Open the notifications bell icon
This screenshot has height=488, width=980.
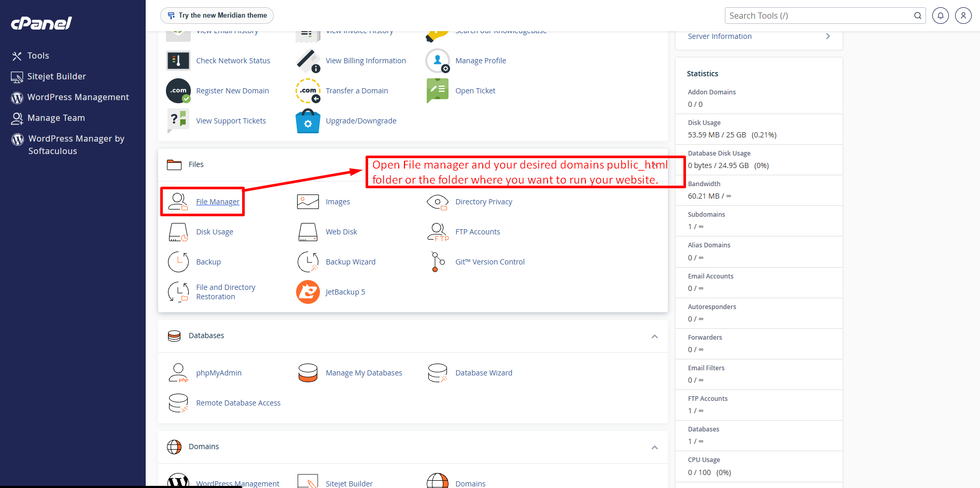[940, 16]
